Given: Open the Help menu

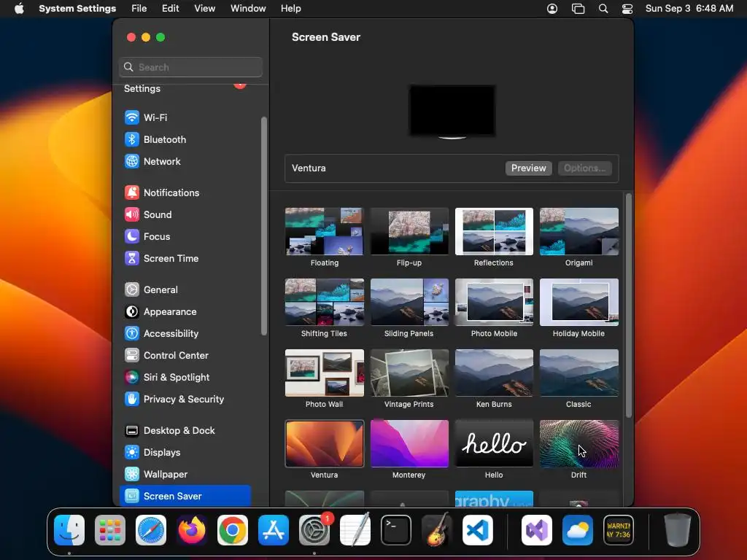Looking at the screenshot, I should (x=290, y=9).
